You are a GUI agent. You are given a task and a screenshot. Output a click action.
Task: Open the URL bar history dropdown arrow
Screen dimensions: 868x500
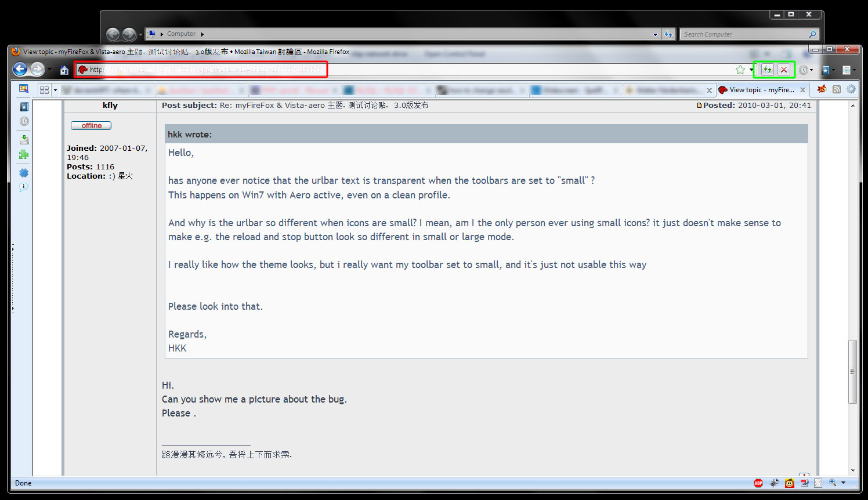click(x=751, y=70)
